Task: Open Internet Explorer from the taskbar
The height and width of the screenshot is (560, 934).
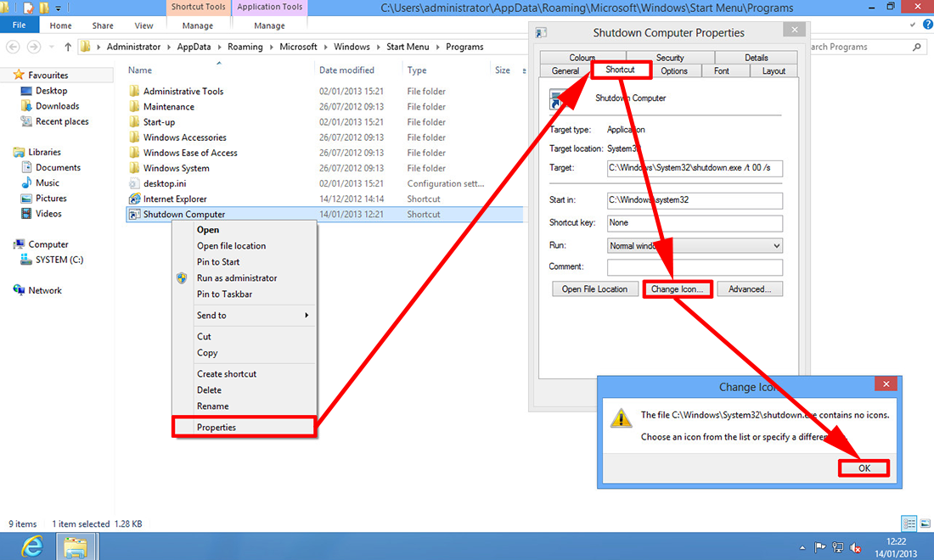Action: pyautogui.click(x=31, y=546)
